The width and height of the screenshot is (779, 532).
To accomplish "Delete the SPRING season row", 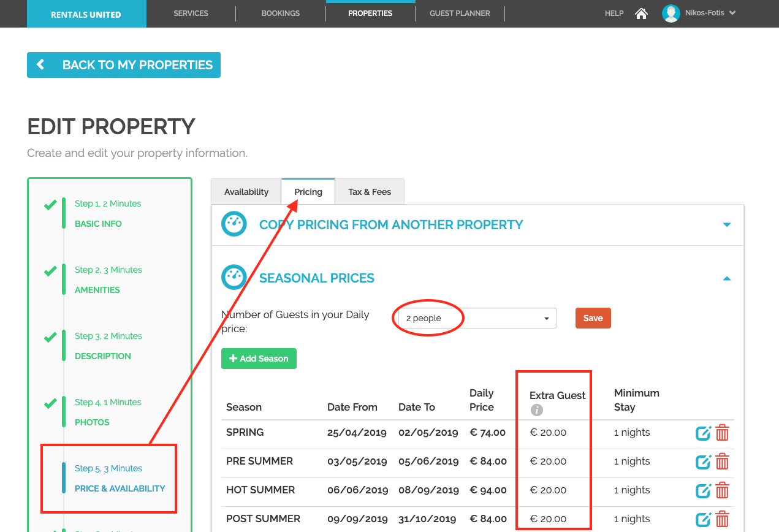I will [723, 433].
